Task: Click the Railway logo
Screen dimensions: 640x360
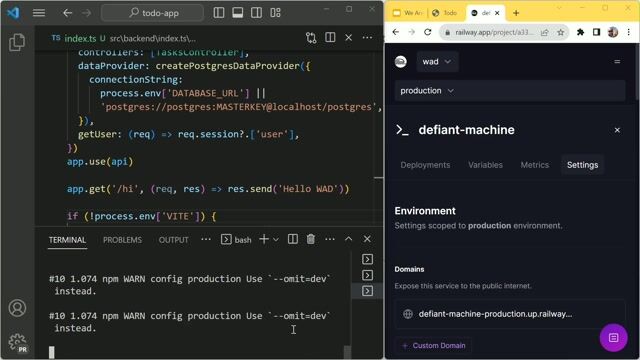Action: (401, 62)
